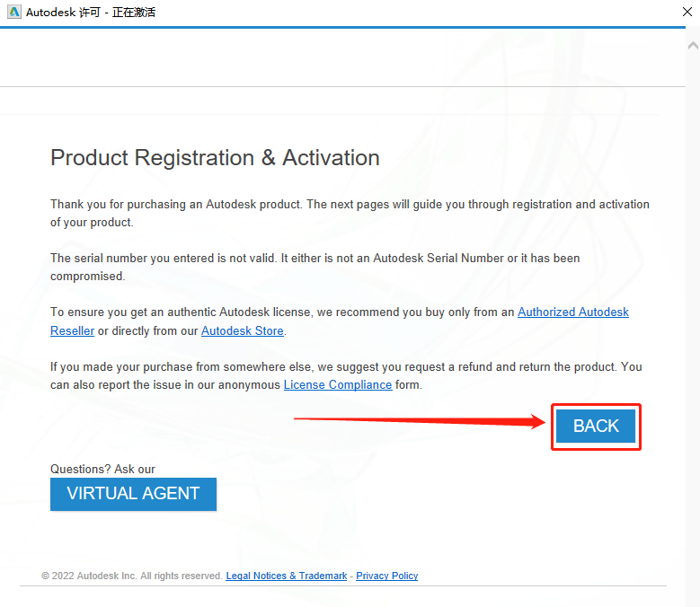
Task: Click the scroll-up arrow on the scrollbar
Action: (693, 45)
